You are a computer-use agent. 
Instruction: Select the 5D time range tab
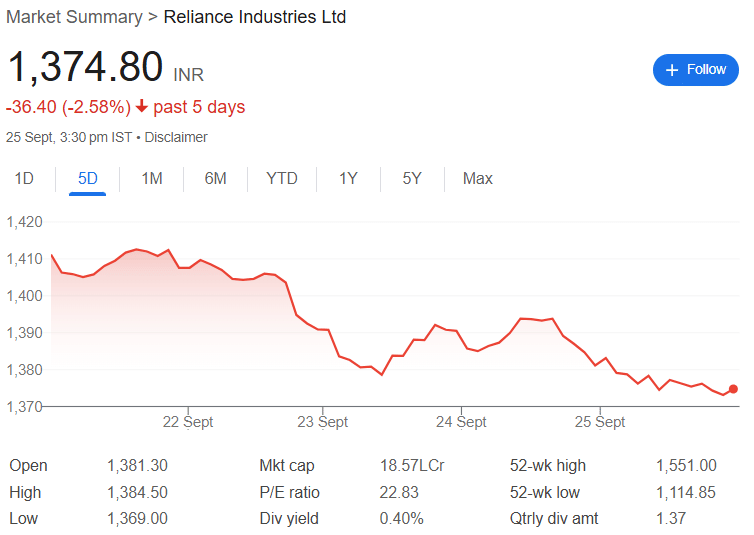tap(88, 178)
